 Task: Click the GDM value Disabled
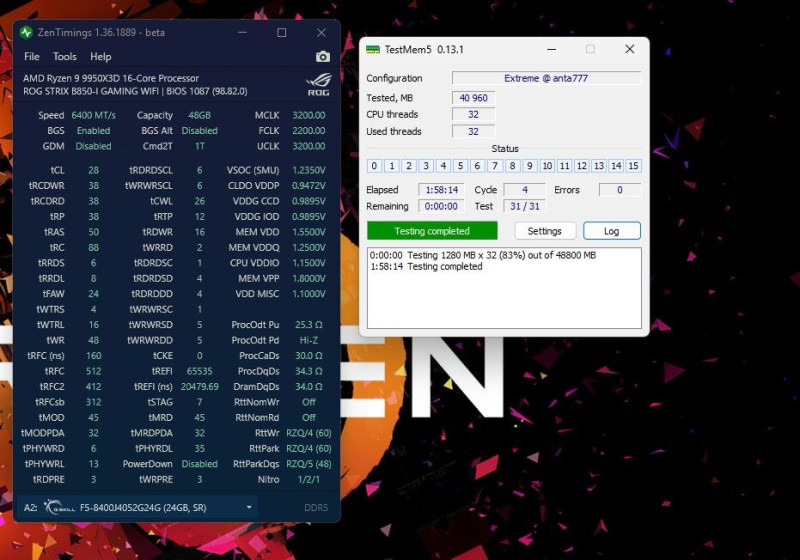click(93, 146)
